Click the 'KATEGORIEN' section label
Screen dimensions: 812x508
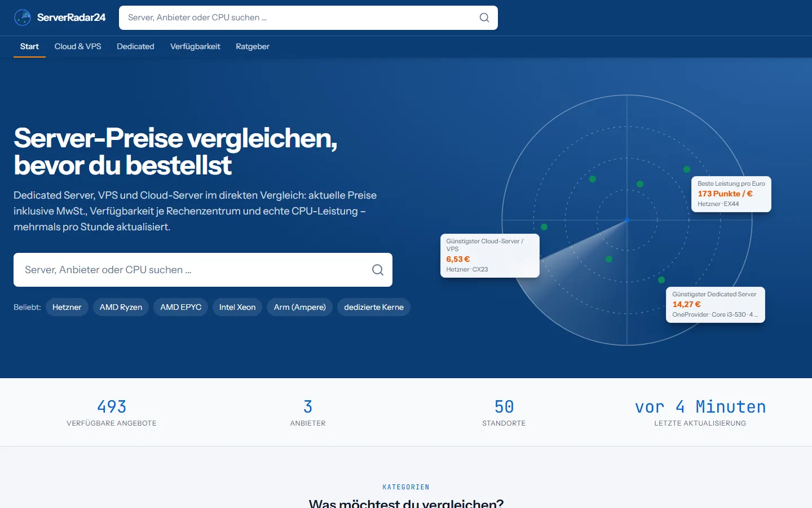(406, 487)
